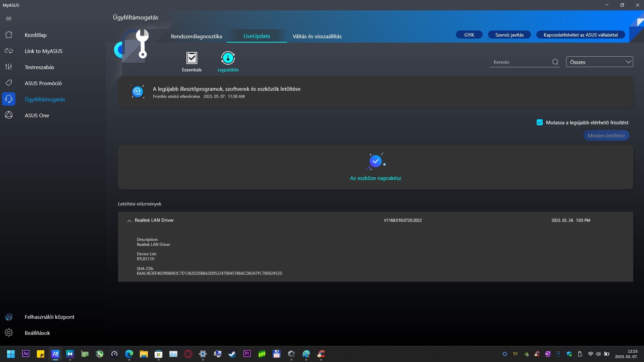The width and height of the screenshot is (644, 362).
Task: Switch to Váltás és visszaállítás tab
Action: coord(317,36)
